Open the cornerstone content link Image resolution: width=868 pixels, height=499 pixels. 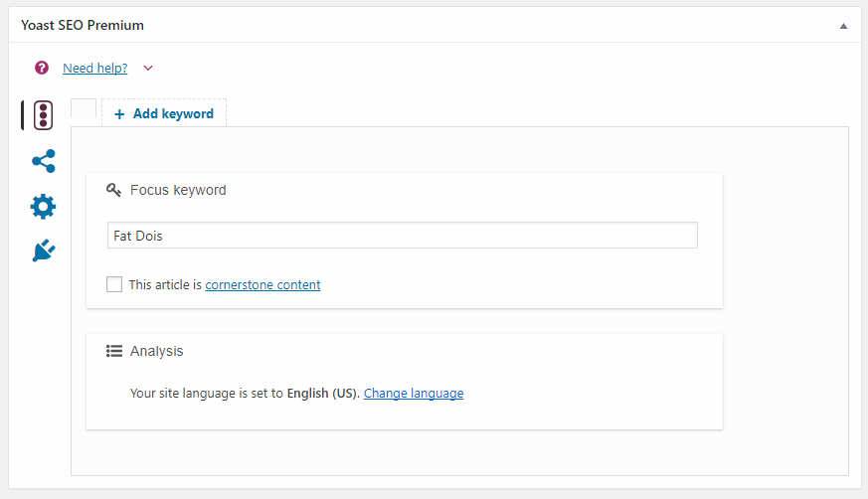click(262, 284)
